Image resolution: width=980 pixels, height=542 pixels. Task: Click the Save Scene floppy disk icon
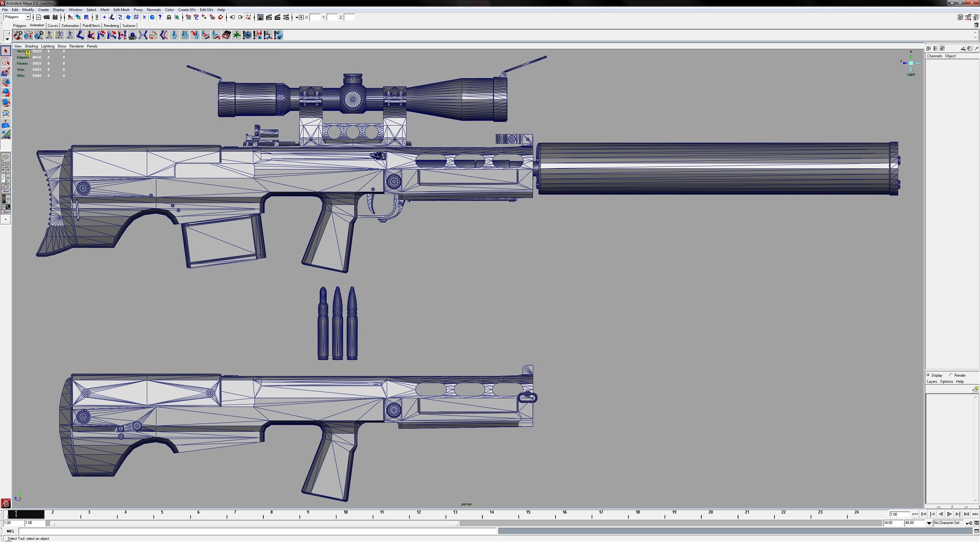(x=55, y=17)
